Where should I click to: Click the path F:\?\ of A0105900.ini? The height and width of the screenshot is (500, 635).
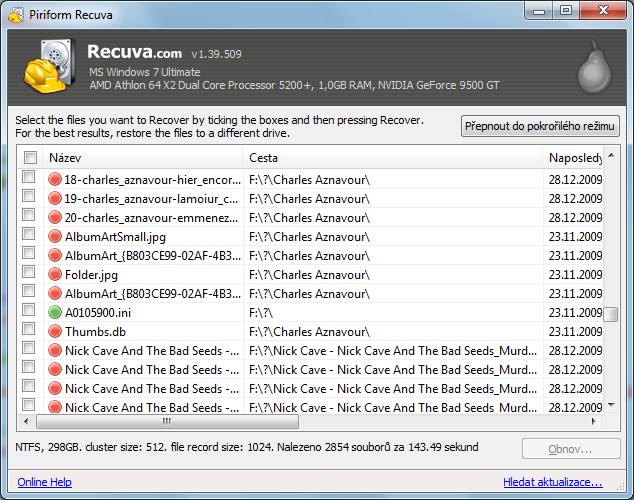point(261,313)
